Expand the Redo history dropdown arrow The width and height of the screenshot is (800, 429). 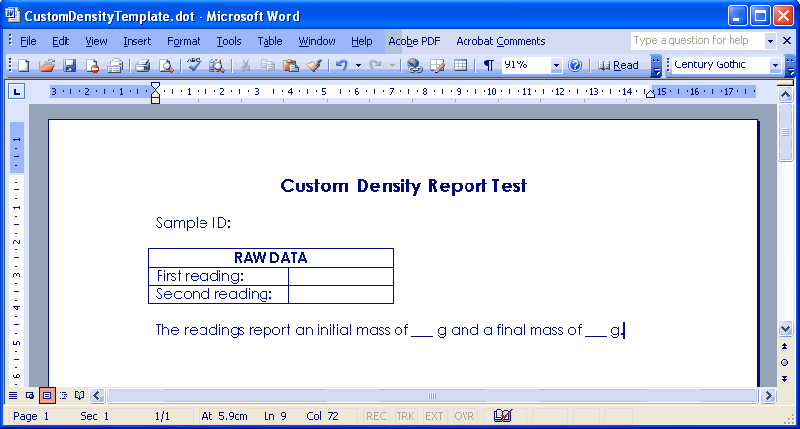coord(392,65)
